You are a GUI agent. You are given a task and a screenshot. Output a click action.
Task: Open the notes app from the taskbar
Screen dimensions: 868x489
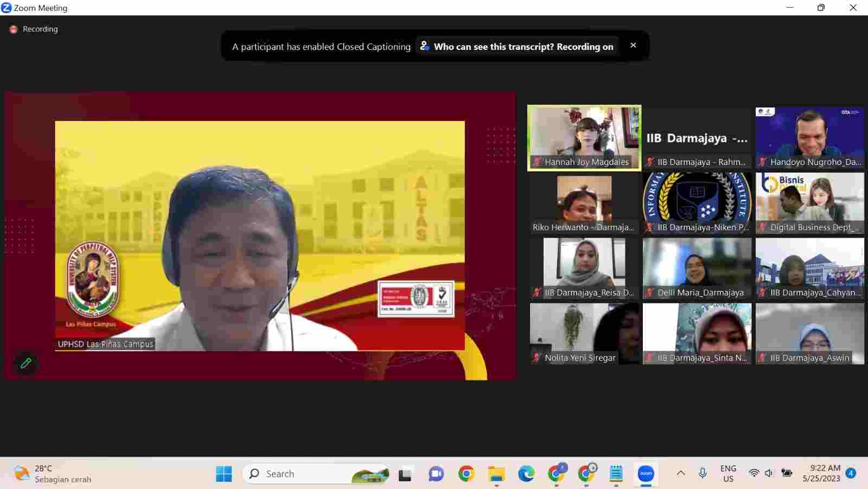(616, 473)
